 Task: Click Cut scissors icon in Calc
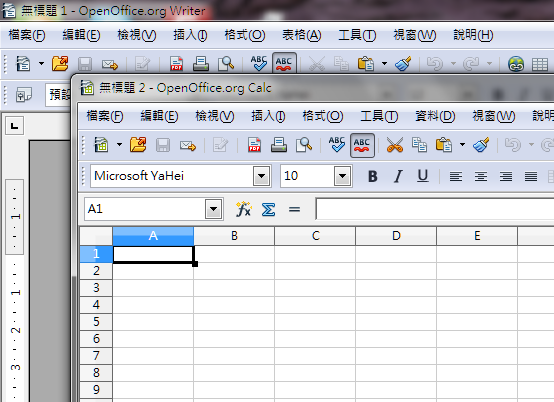395,145
